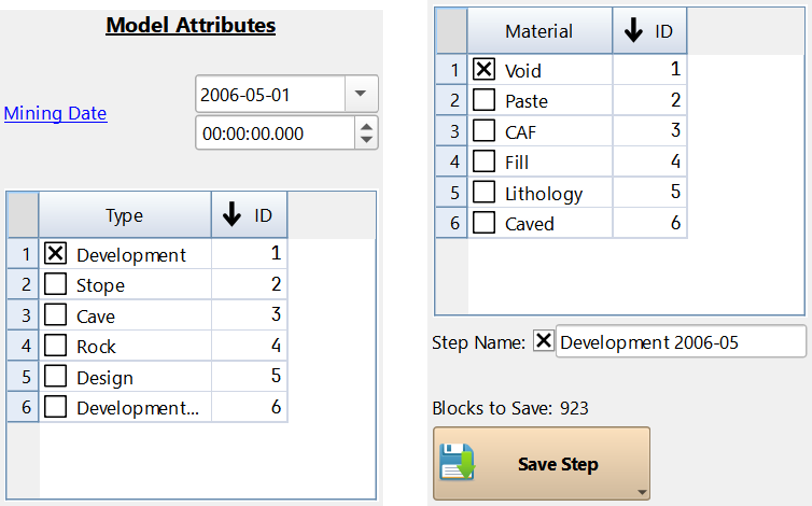Click the sort arrow in Material table ID header

point(633,30)
